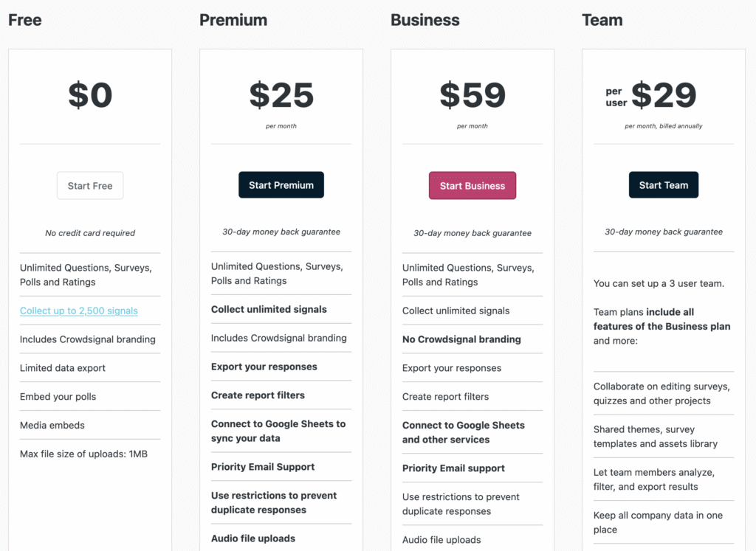756x551 pixels.
Task: Select the Premium plan heading
Action: click(x=233, y=20)
